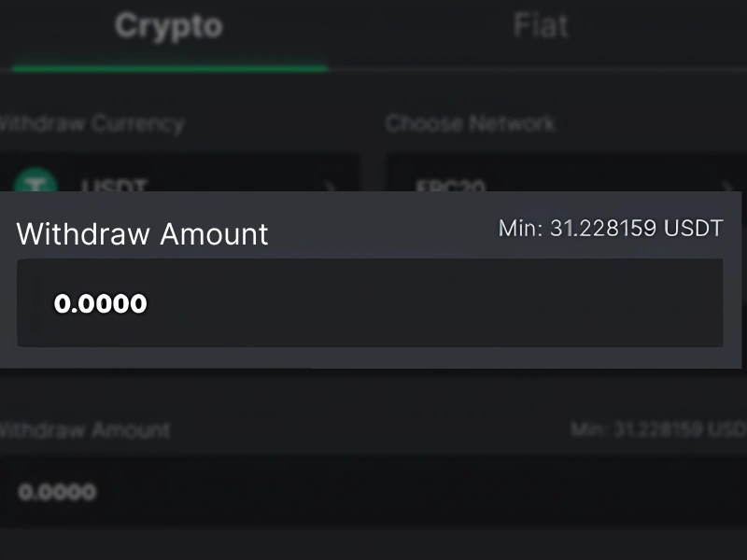
Task: Open the Choose Network ERC20 dropdown
Action: [x=560, y=177]
